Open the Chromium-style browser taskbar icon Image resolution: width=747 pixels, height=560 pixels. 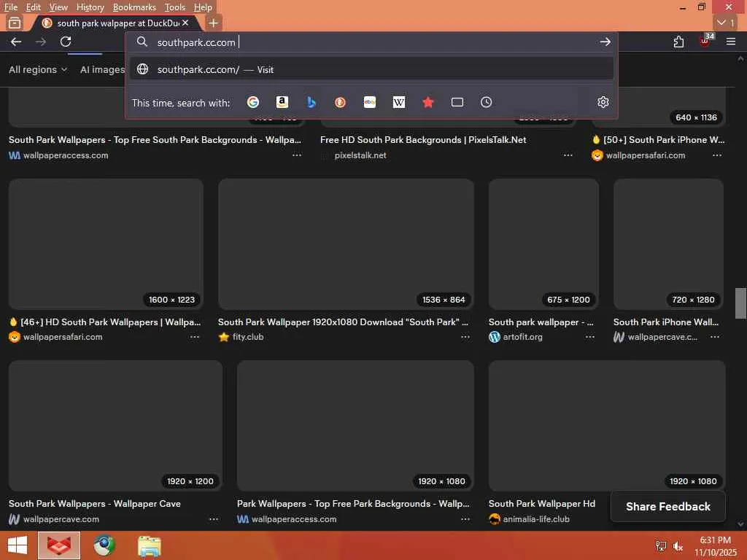[104, 545]
